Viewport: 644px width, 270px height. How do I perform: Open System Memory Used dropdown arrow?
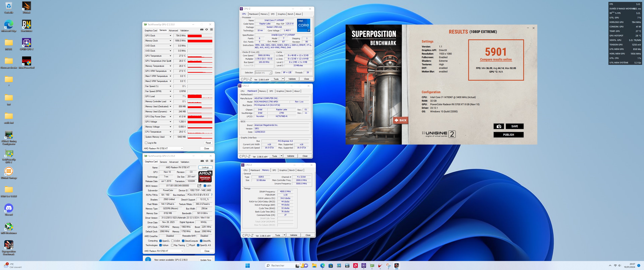tap(171, 137)
